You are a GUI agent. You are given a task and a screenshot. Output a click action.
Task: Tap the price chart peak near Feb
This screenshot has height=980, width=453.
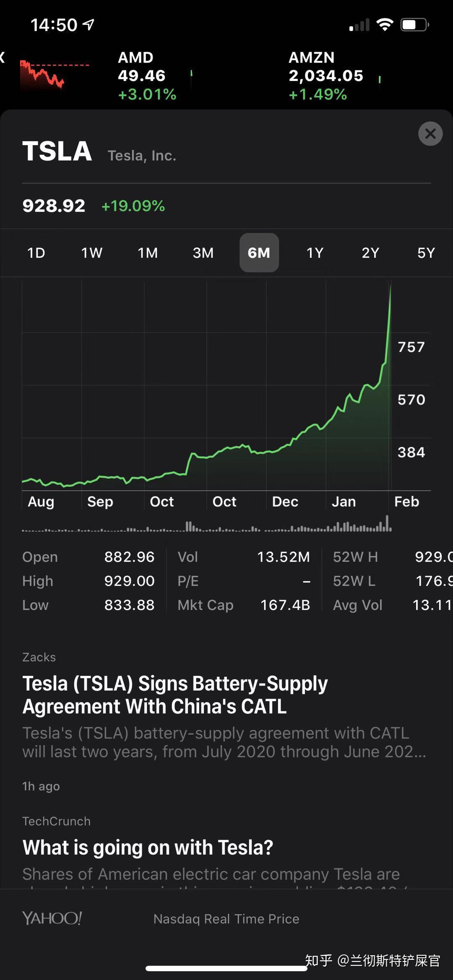coord(390,288)
